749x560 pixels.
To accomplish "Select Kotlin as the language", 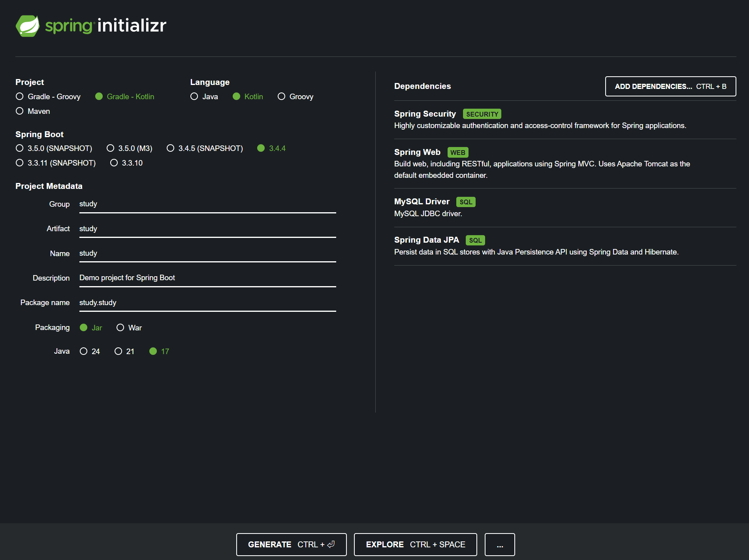I will (248, 96).
